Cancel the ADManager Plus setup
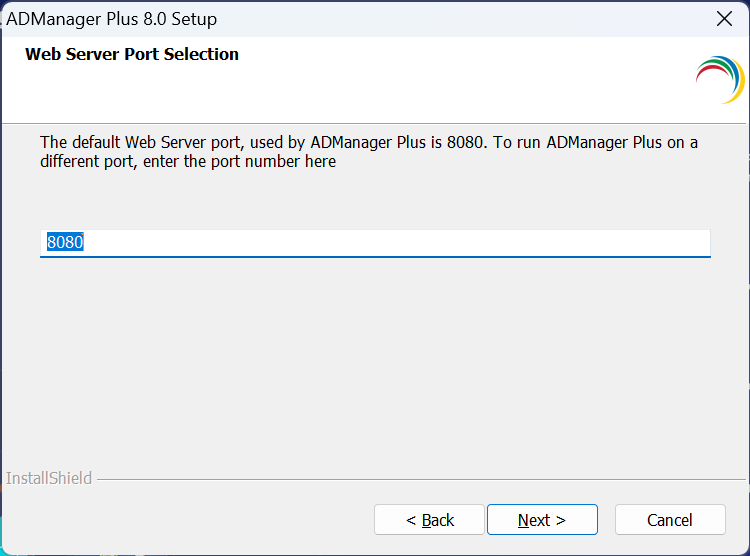 (669, 520)
